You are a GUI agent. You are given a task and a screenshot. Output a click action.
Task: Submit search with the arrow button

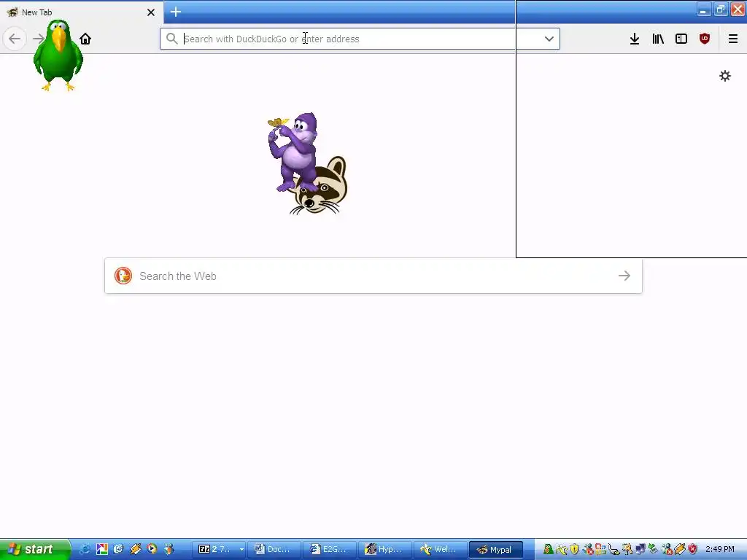pyautogui.click(x=624, y=276)
